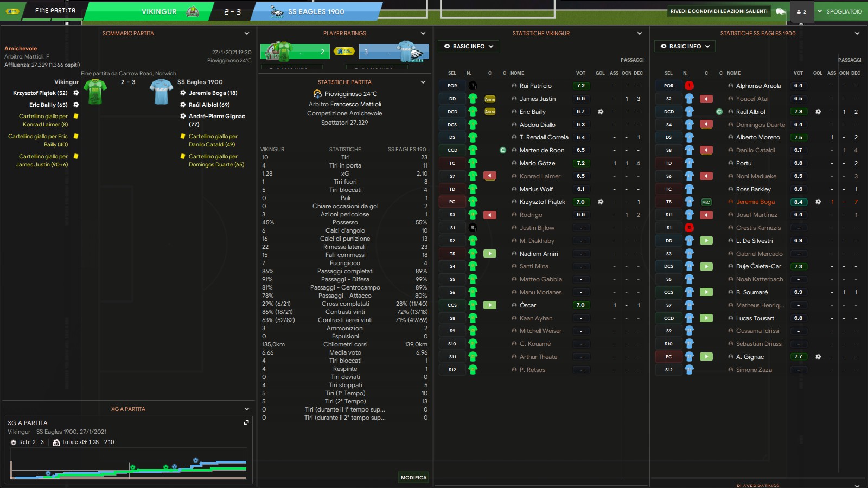Click the Krzysztof Piątek (52) goal entry
Viewport: 868px width, 488px height.
coord(40,93)
